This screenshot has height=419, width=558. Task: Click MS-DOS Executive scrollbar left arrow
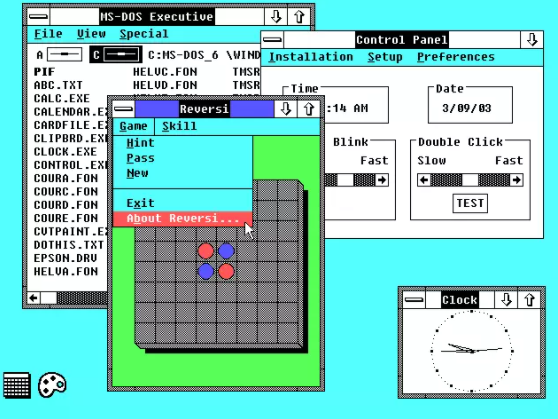coord(34,298)
